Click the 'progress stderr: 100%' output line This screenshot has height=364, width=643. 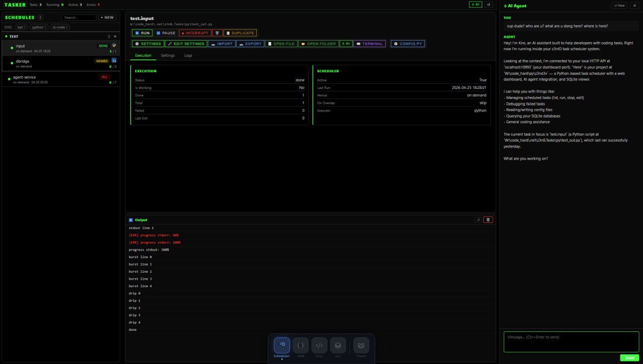click(154, 242)
